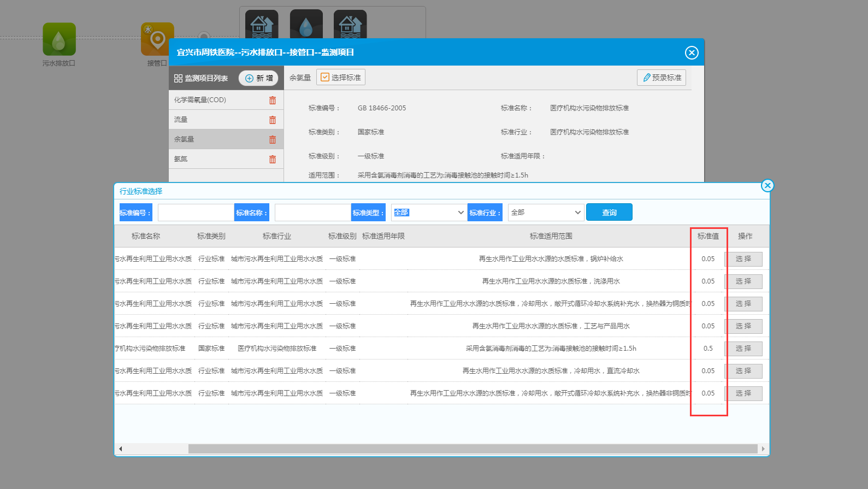Focus the 标准编号 input field

point(196,213)
